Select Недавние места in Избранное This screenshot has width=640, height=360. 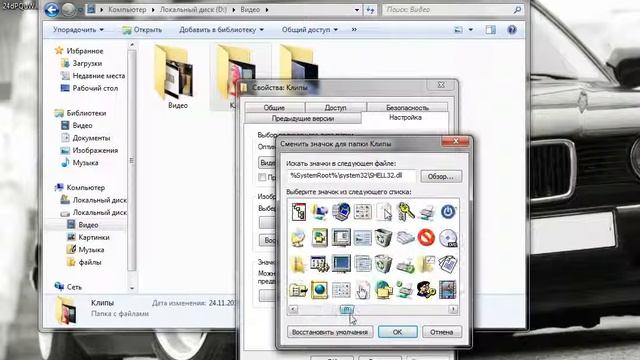coord(98,76)
